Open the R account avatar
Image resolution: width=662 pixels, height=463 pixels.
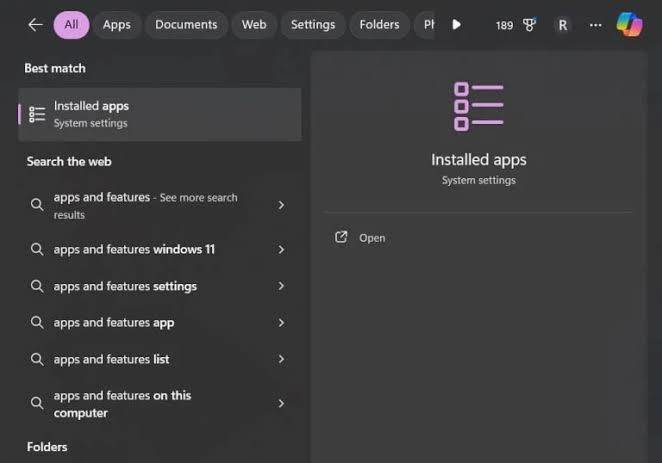[563, 25]
